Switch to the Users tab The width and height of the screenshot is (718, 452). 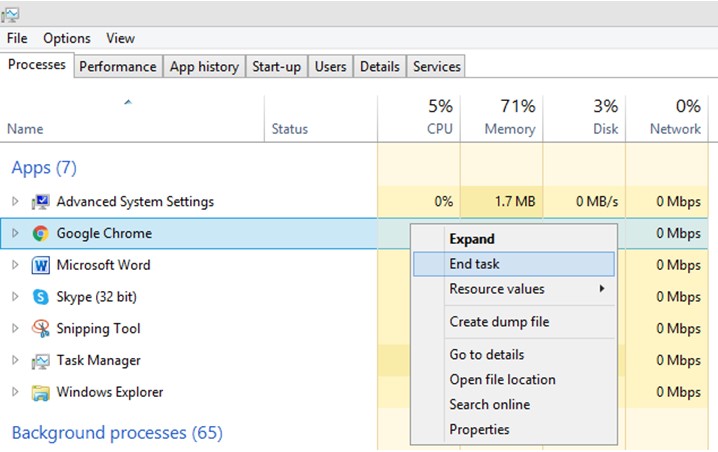(x=331, y=66)
